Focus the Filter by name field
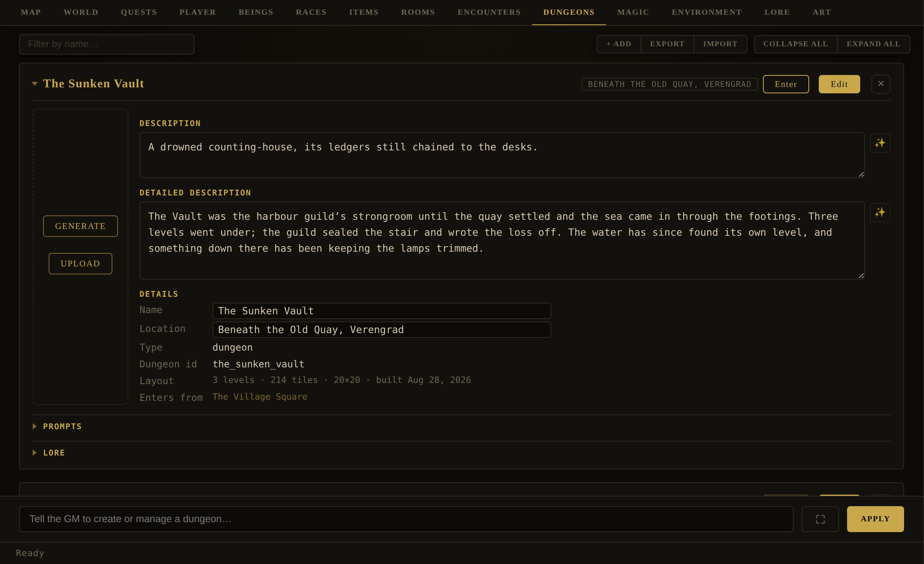The height and width of the screenshot is (564, 924). (x=106, y=44)
